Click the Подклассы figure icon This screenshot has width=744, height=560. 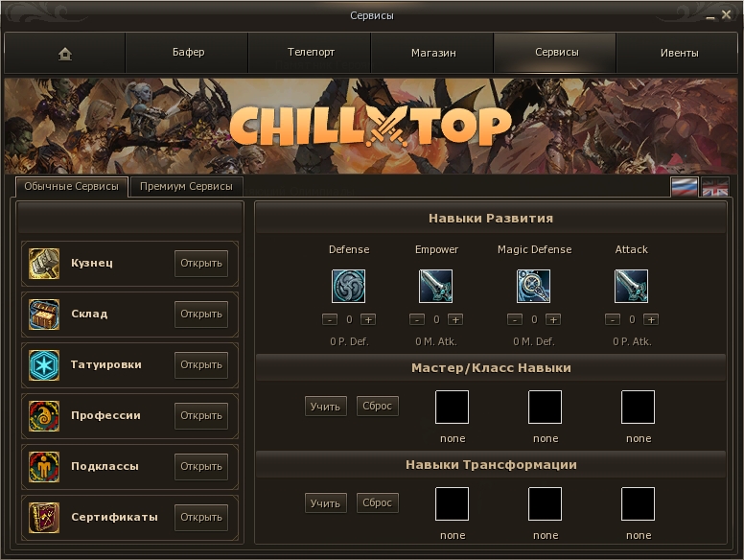pos(44,467)
